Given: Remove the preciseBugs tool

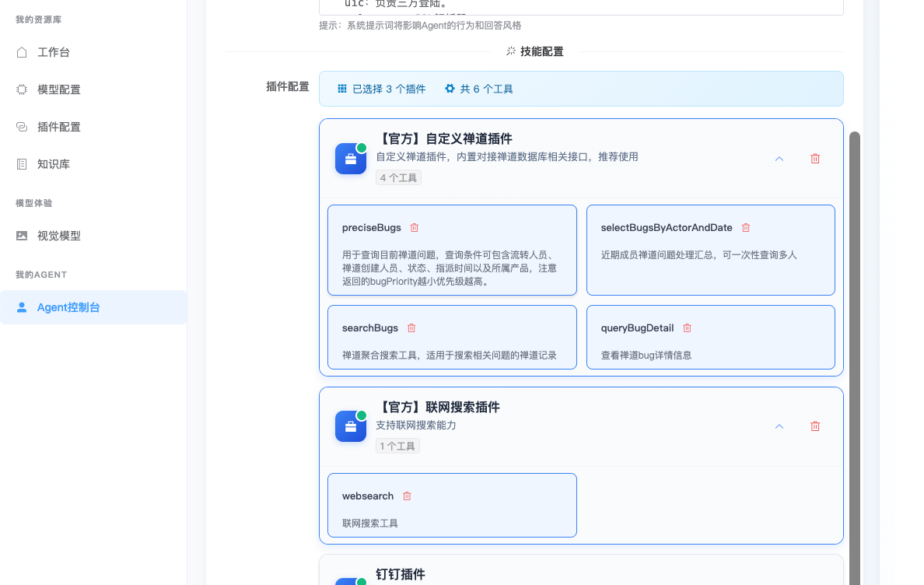Looking at the screenshot, I should pos(415,227).
